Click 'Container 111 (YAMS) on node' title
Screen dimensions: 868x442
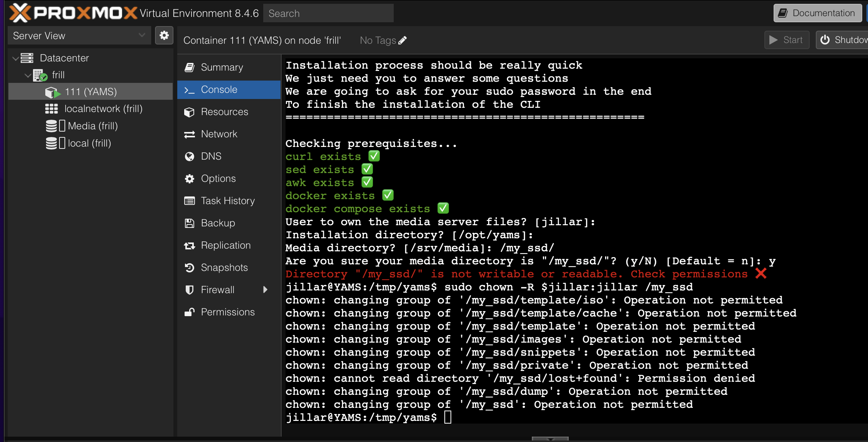coord(262,40)
